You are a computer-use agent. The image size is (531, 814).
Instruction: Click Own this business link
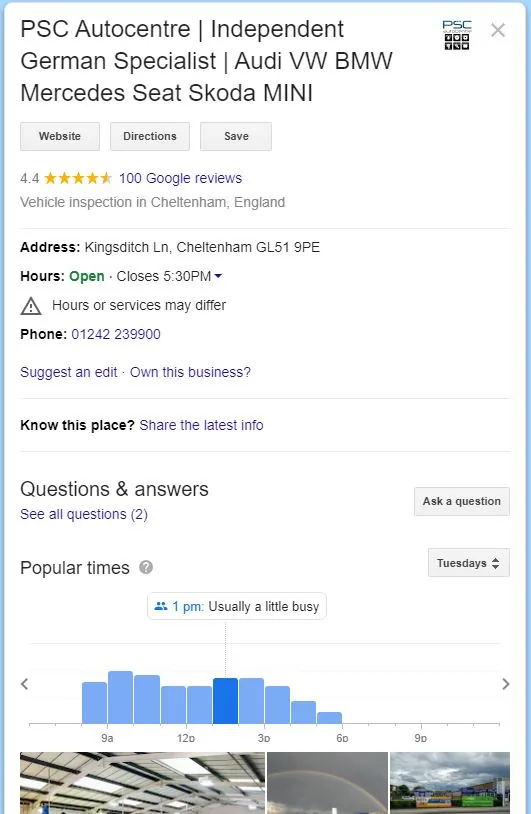point(190,372)
